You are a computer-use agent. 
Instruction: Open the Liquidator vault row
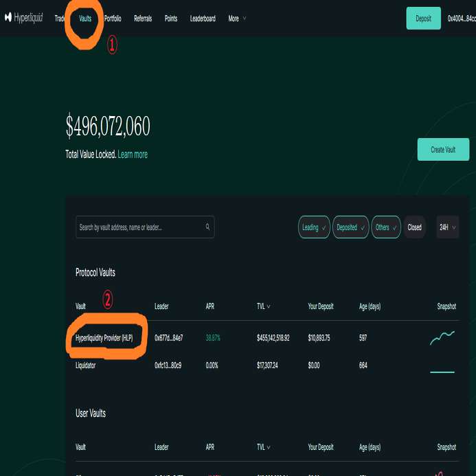coord(267,365)
